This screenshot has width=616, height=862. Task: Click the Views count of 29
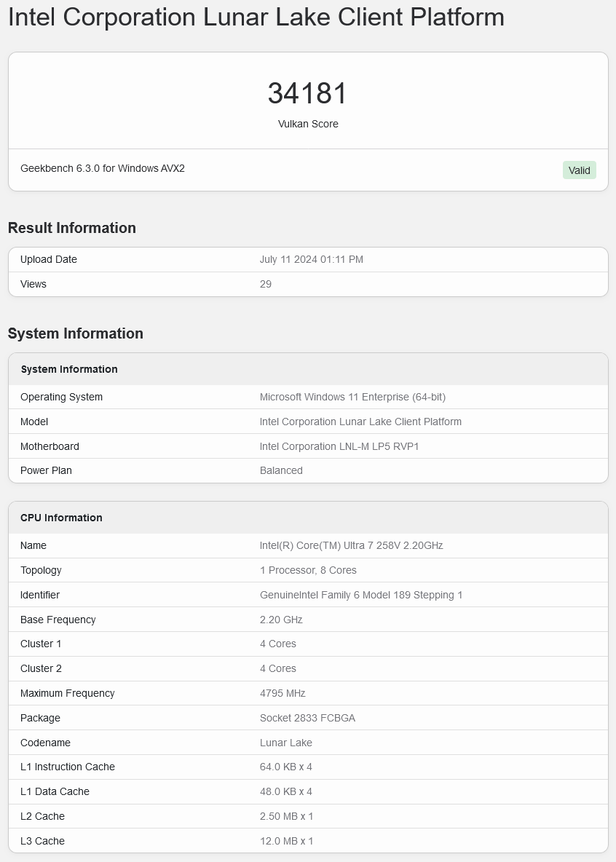266,284
